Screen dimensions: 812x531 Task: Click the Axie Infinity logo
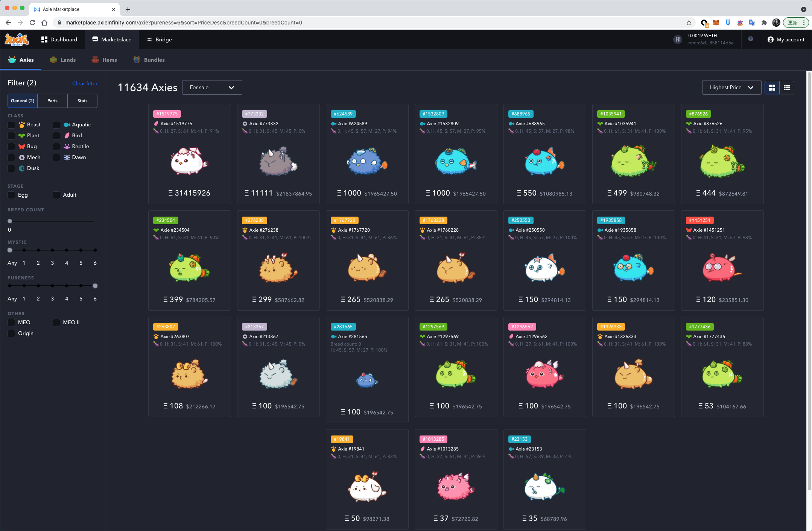tap(17, 39)
